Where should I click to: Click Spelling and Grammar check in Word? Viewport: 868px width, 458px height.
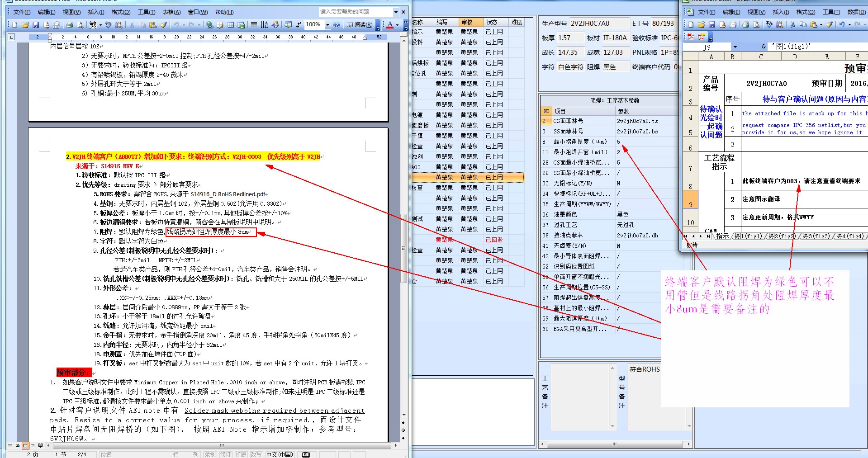pos(108,25)
